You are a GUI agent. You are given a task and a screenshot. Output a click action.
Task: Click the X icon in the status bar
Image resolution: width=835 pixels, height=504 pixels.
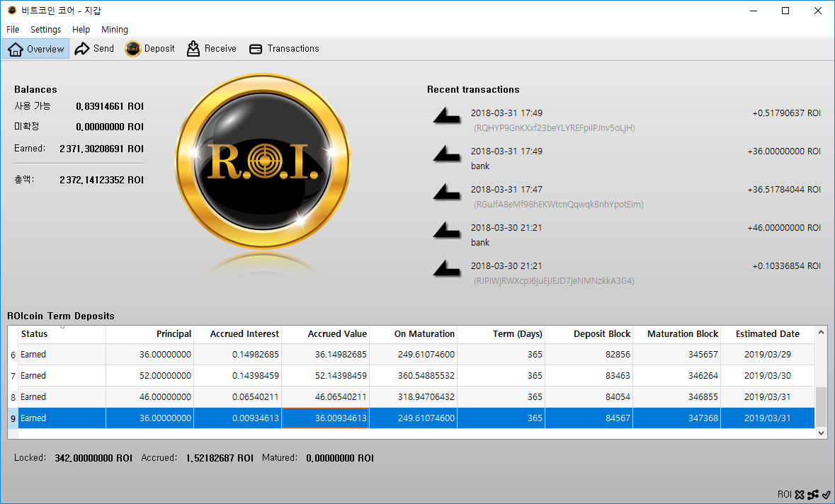click(800, 494)
